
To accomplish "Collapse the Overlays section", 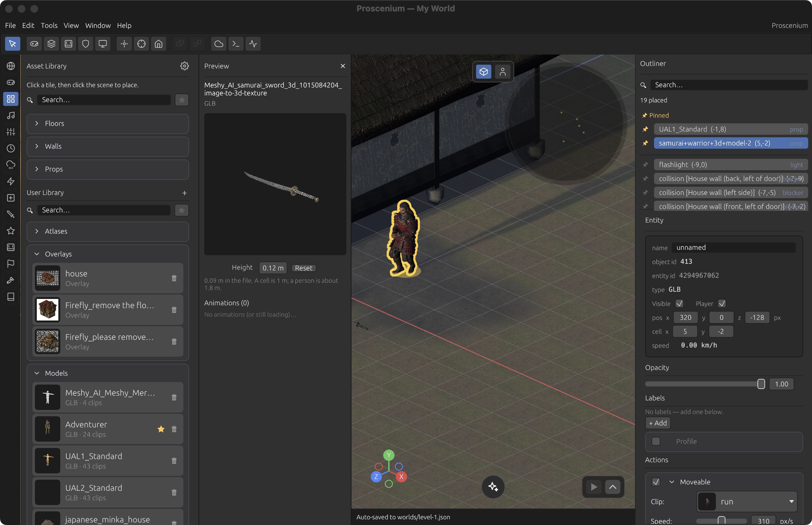I will click(37, 254).
